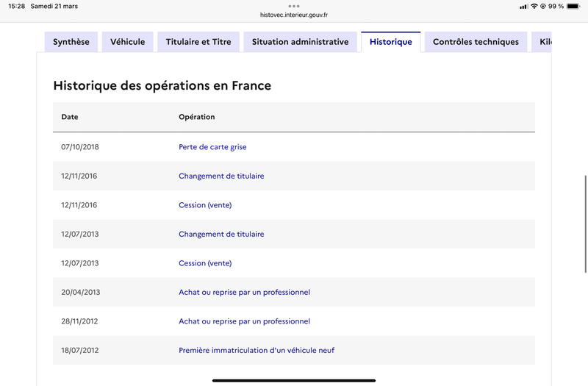Tap the Wi-Fi status icon
588x386 pixels.
click(534, 6)
